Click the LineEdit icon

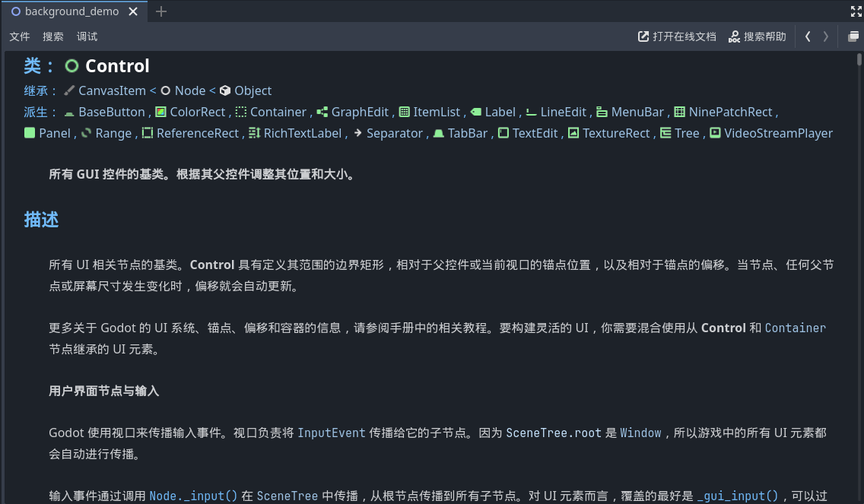coord(531,112)
